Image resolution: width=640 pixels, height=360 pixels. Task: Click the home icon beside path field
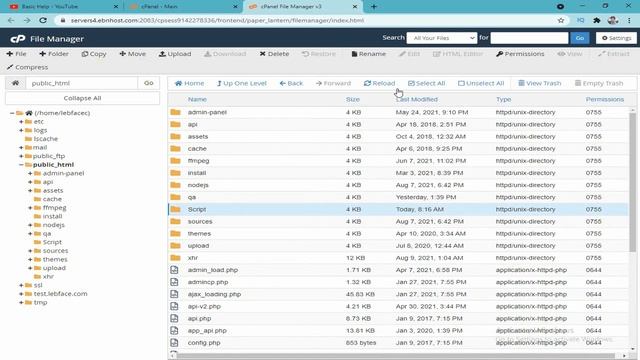16,83
